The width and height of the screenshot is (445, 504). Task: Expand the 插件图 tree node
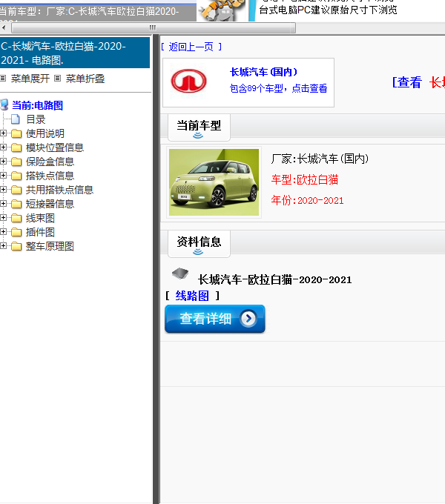coord(3,232)
